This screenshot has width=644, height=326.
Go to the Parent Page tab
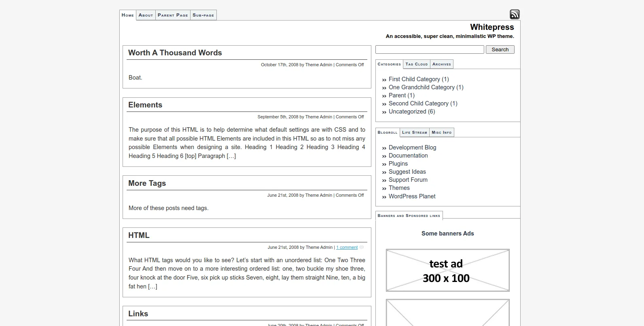point(173,15)
